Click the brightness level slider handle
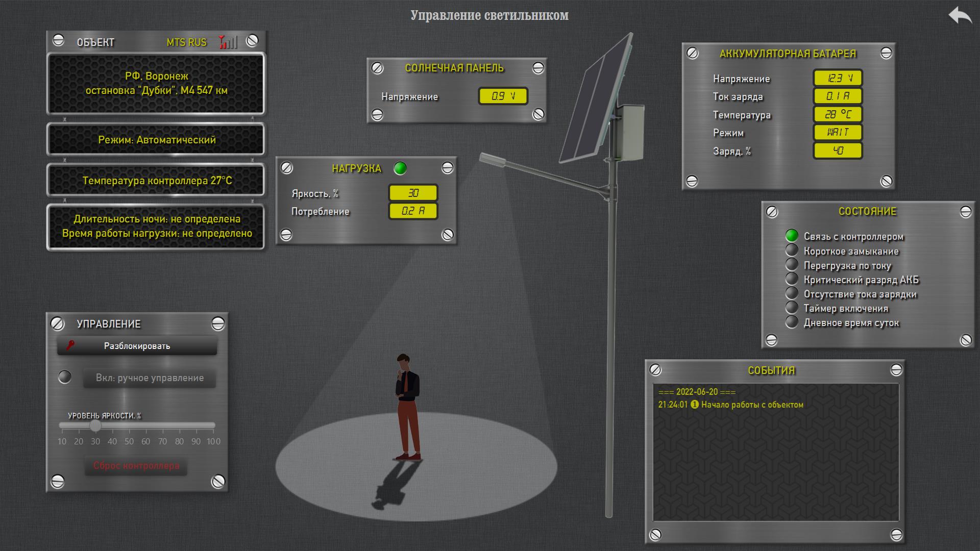Image resolution: width=980 pixels, height=551 pixels. pyautogui.click(x=95, y=425)
